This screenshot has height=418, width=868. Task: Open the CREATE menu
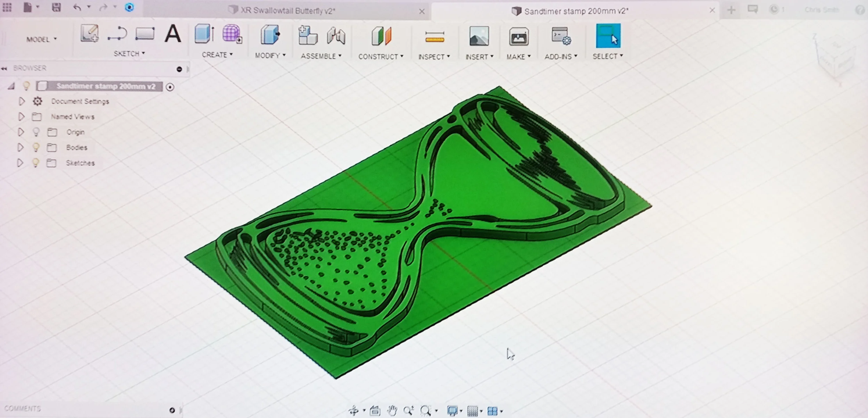click(217, 55)
